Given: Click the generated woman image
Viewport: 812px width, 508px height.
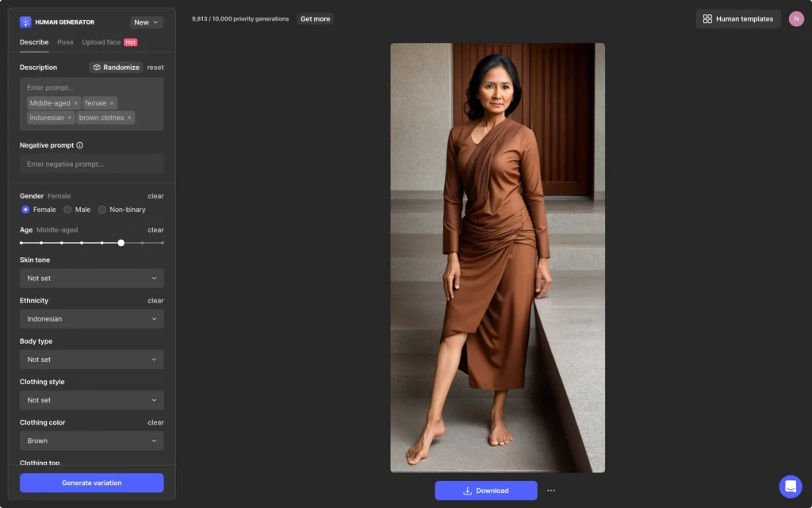Looking at the screenshot, I should (x=498, y=258).
